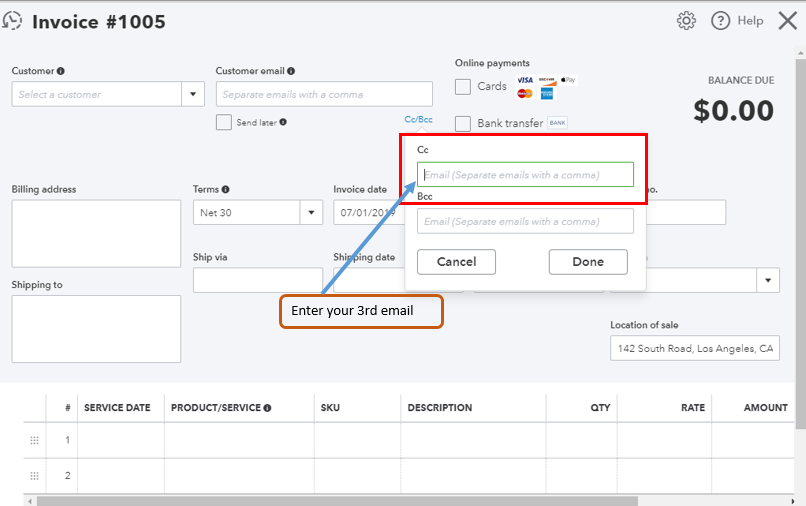Check the Bank transfer payment option
806x506 pixels.
coord(463,123)
